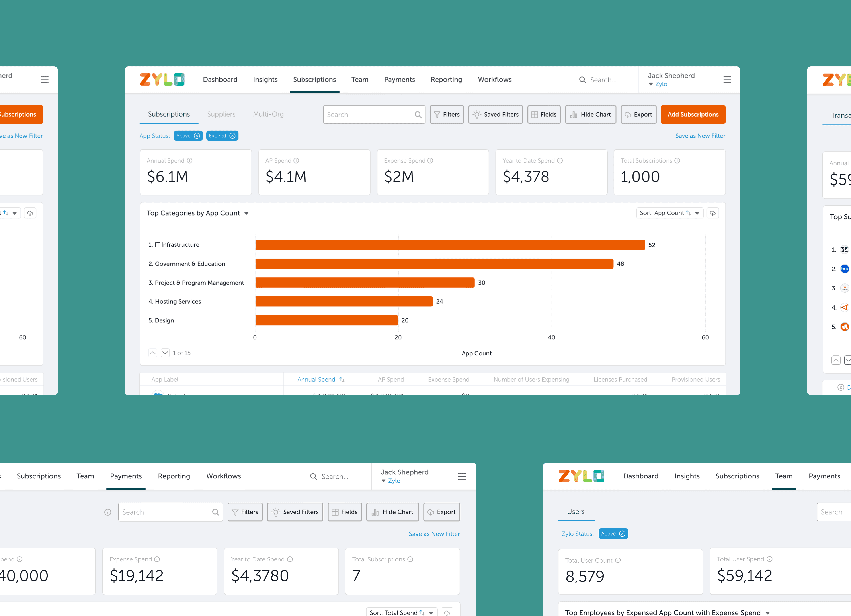Screen dimensions: 851x616
Task: Click the Zylo logo in main header
Action: click(162, 80)
